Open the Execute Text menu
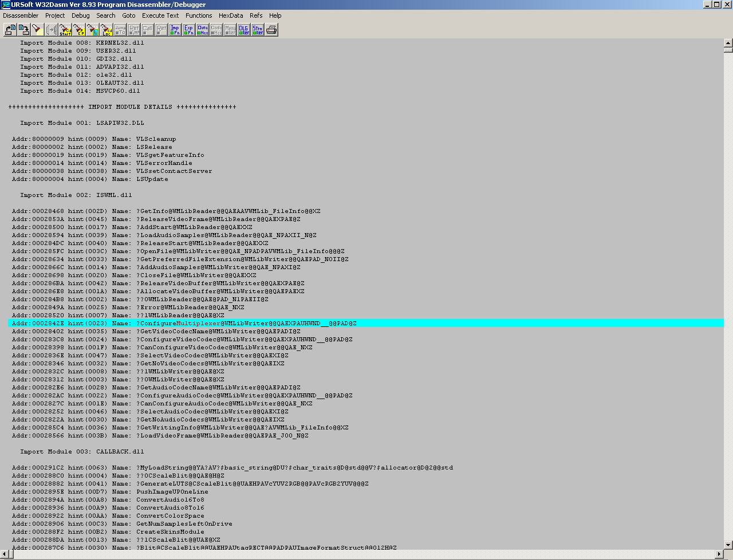Viewport: 733px width, 560px height. pos(160,15)
